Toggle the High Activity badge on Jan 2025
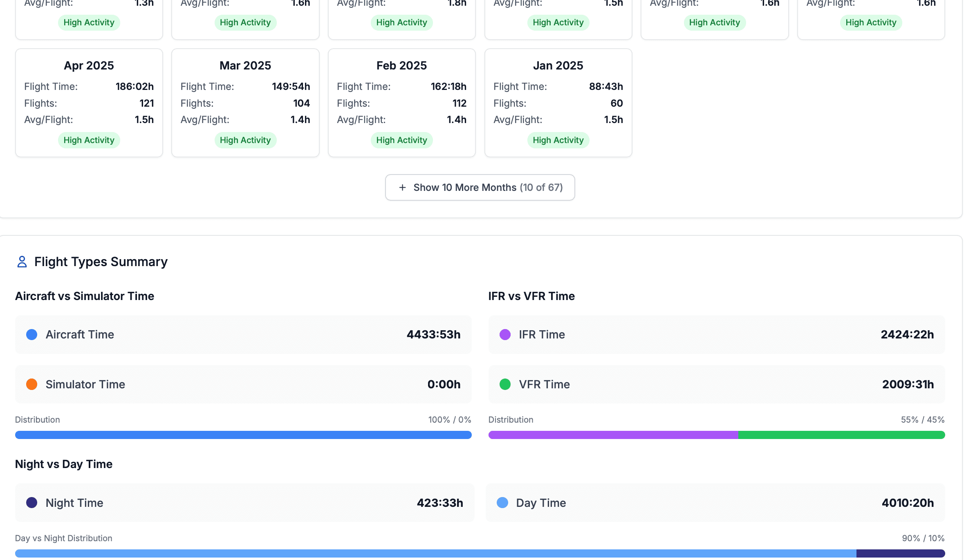This screenshot has height=560, width=964. pos(558,140)
